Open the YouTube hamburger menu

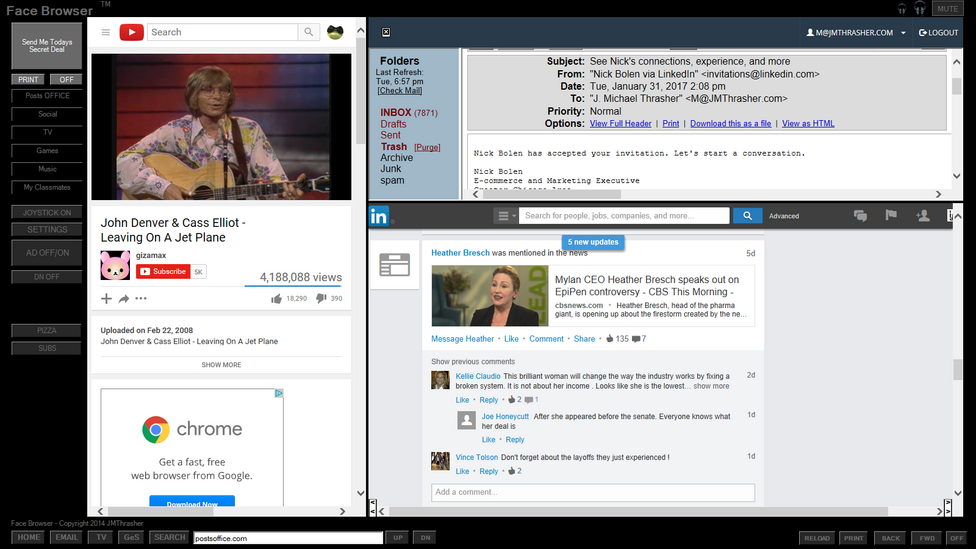click(x=106, y=32)
